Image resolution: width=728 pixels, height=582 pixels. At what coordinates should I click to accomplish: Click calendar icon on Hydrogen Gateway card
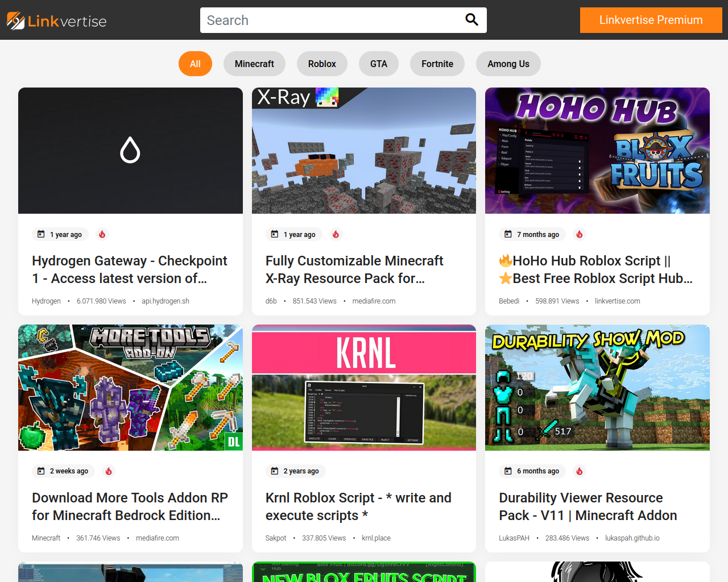pos(41,234)
